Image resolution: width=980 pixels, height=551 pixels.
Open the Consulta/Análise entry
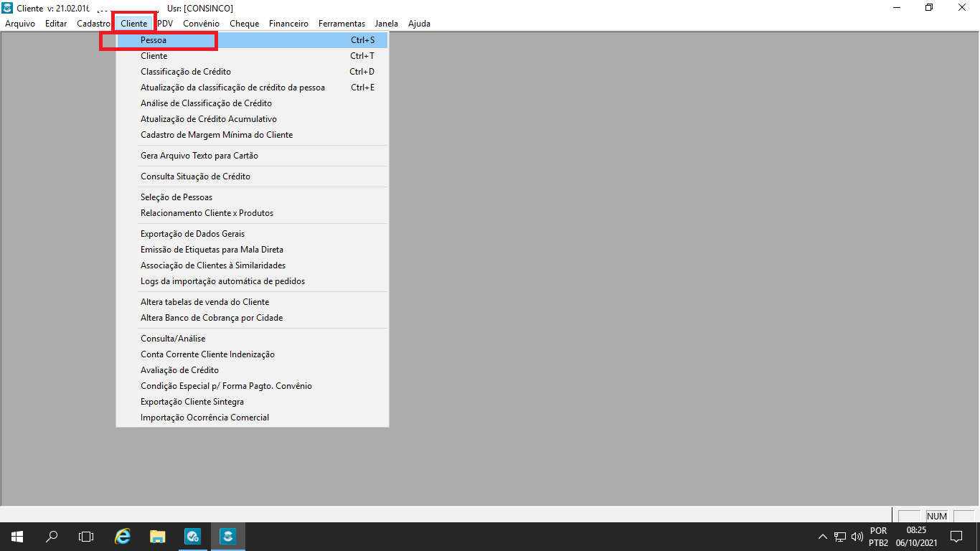pyautogui.click(x=253, y=339)
